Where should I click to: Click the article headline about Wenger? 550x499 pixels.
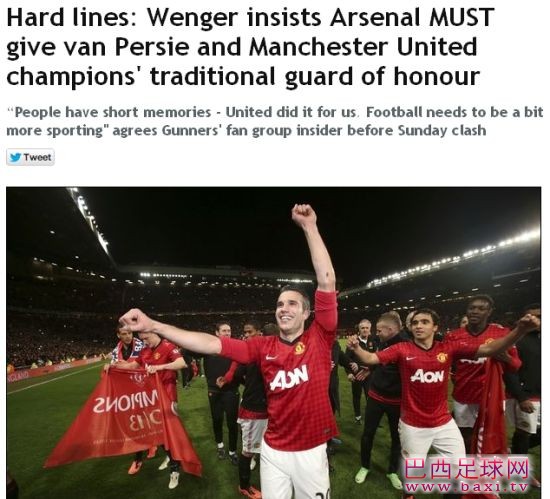[x=250, y=47]
